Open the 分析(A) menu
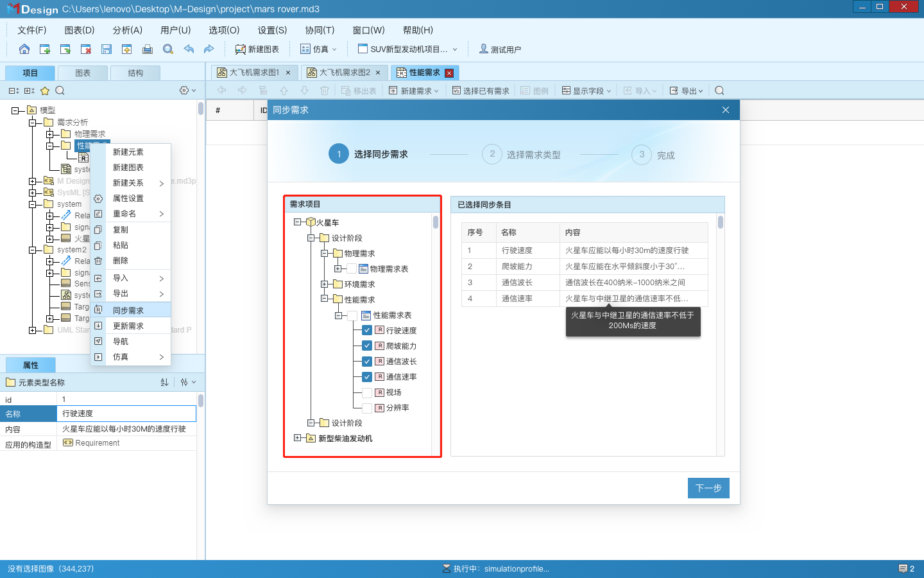The height and width of the screenshot is (578, 924). click(x=127, y=30)
